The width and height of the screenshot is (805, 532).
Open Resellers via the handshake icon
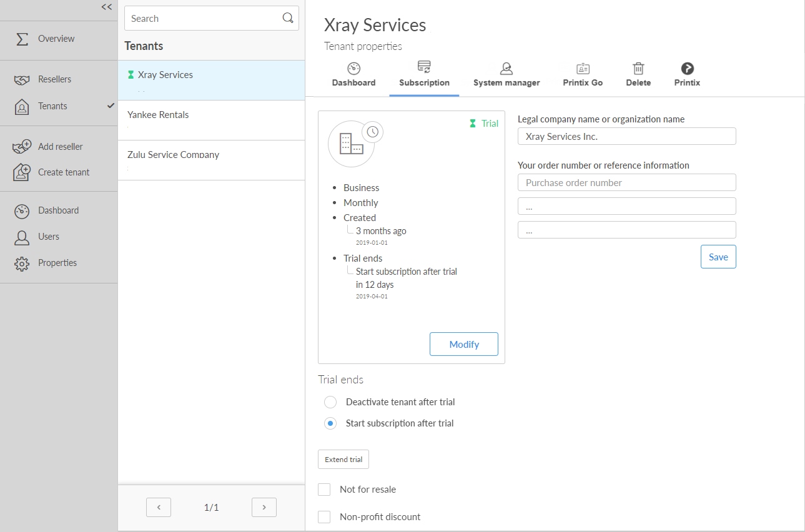(22, 80)
